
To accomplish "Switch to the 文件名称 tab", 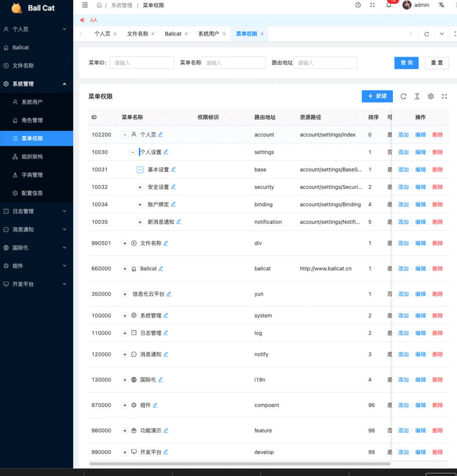I will coord(138,34).
